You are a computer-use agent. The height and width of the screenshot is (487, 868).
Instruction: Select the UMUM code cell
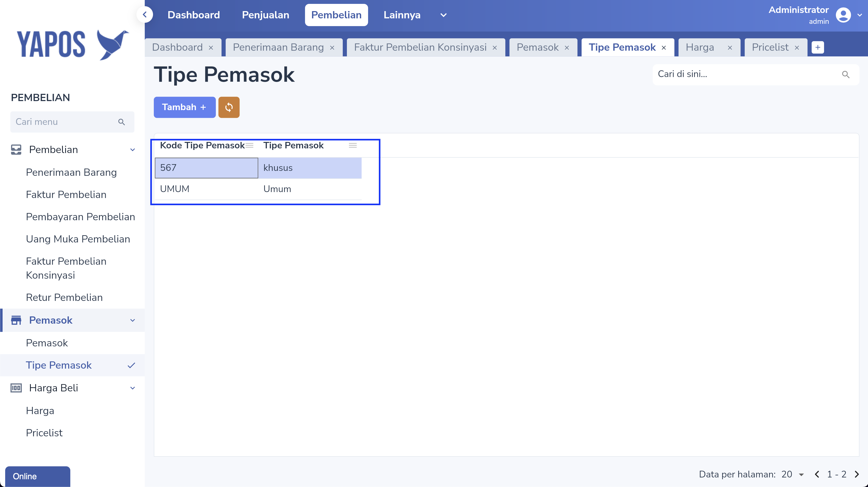[206, 189]
